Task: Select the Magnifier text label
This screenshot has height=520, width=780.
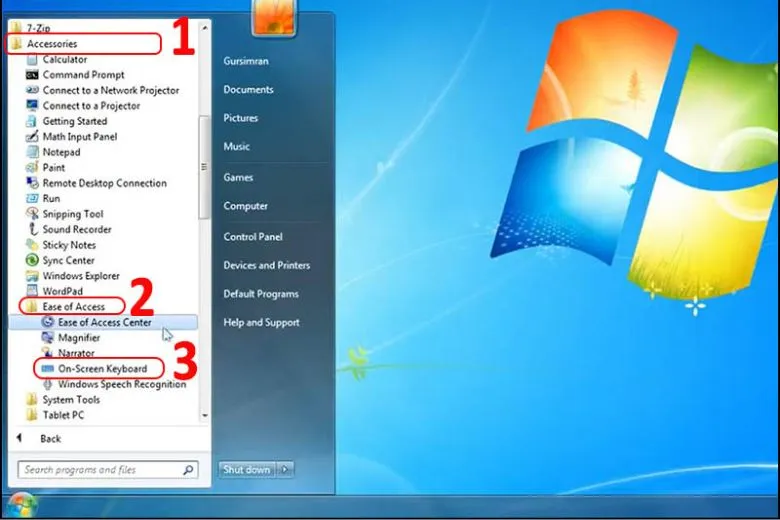Action: (79, 338)
